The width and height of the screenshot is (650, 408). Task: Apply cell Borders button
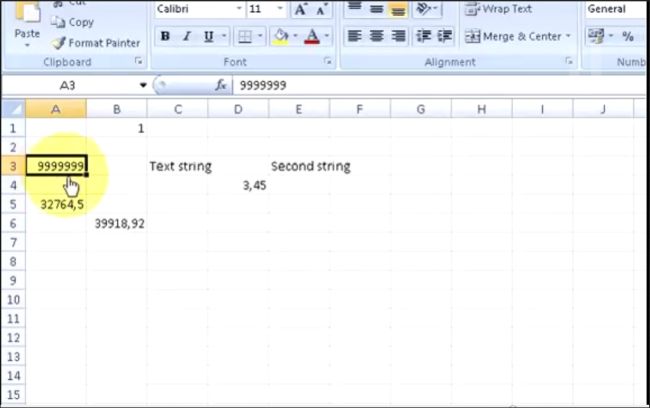coord(245,36)
